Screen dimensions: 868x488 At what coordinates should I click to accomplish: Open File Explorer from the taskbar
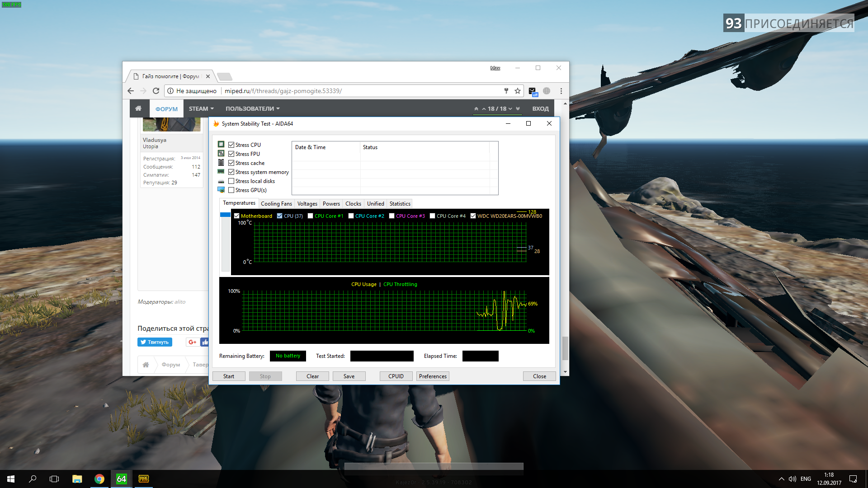[77, 479]
